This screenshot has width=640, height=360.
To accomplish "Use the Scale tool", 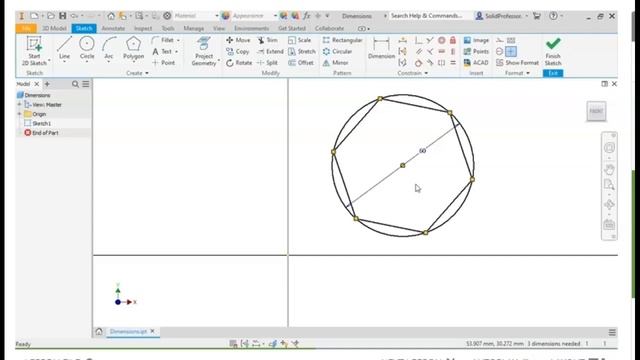I will tap(300, 40).
